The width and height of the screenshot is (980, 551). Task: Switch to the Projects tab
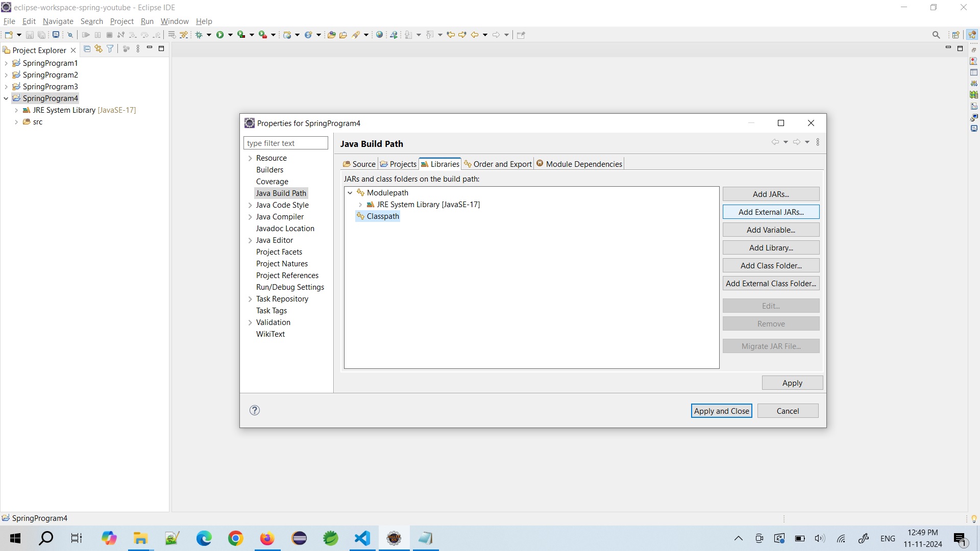pos(398,164)
